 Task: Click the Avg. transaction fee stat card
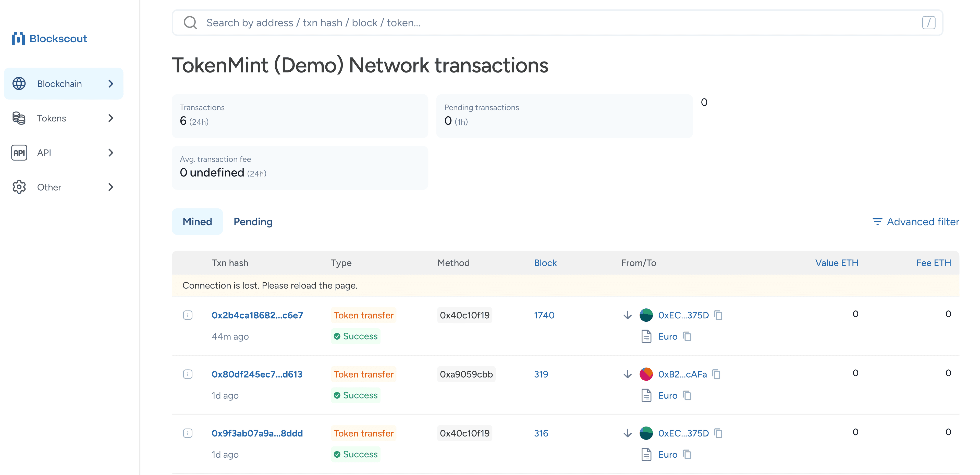coord(300,168)
